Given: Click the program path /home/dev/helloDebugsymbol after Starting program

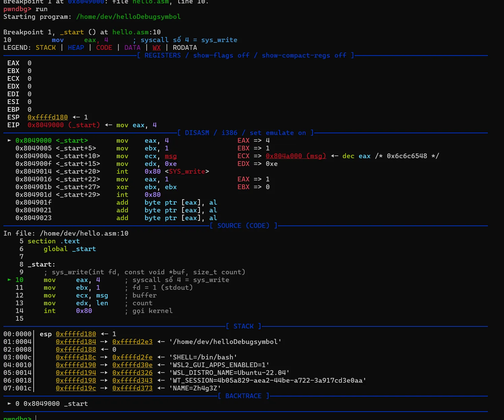Looking at the screenshot, I should tap(128, 16).
